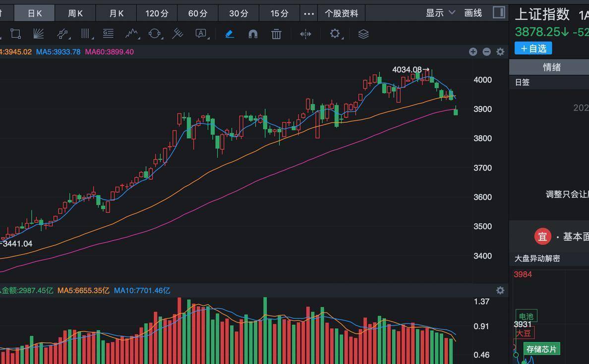This screenshot has height=364, width=589.
Task: Select the wave polyline drawing tool
Action: (131, 34)
